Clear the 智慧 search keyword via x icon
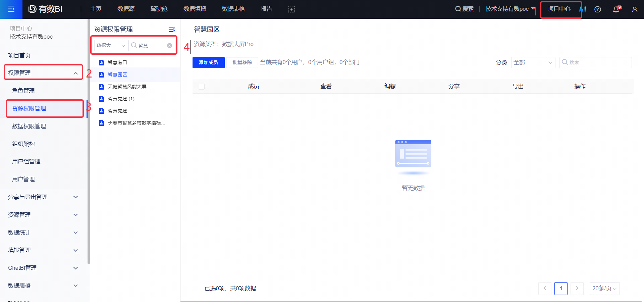Viewport: 644px width, 302px height. [169, 45]
